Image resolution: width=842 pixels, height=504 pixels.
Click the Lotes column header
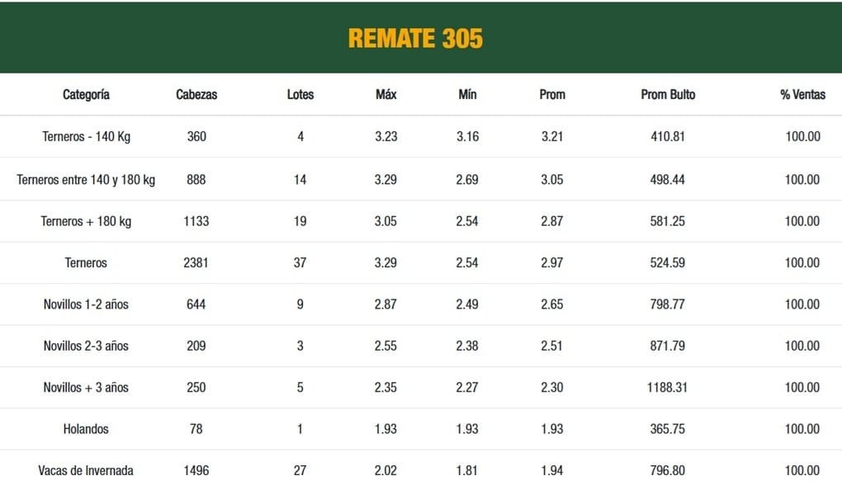(x=300, y=95)
